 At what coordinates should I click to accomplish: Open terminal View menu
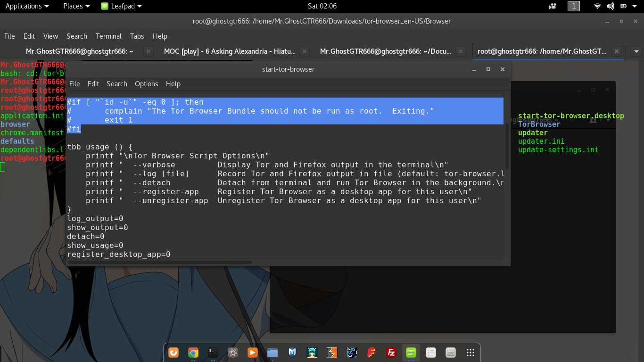(50, 36)
